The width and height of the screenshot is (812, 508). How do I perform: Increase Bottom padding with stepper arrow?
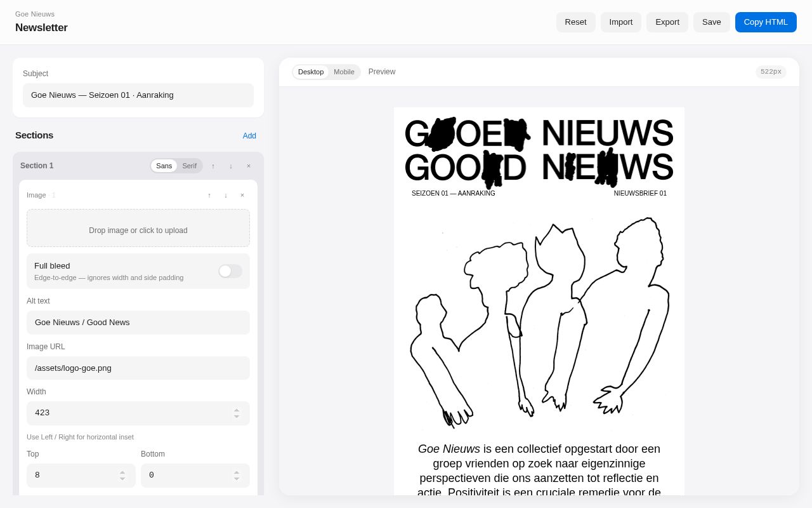pyautogui.click(x=237, y=472)
